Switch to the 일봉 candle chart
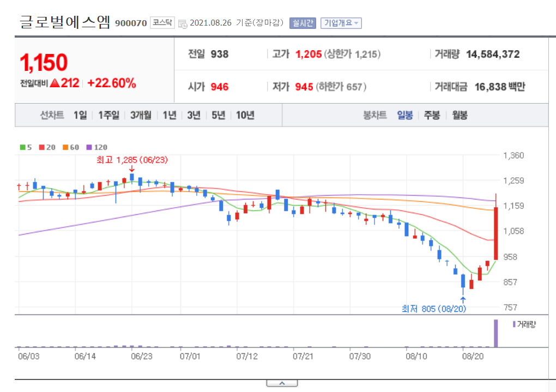Image resolution: width=556 pixels, height=392 pixels. (x=405, y=115)
